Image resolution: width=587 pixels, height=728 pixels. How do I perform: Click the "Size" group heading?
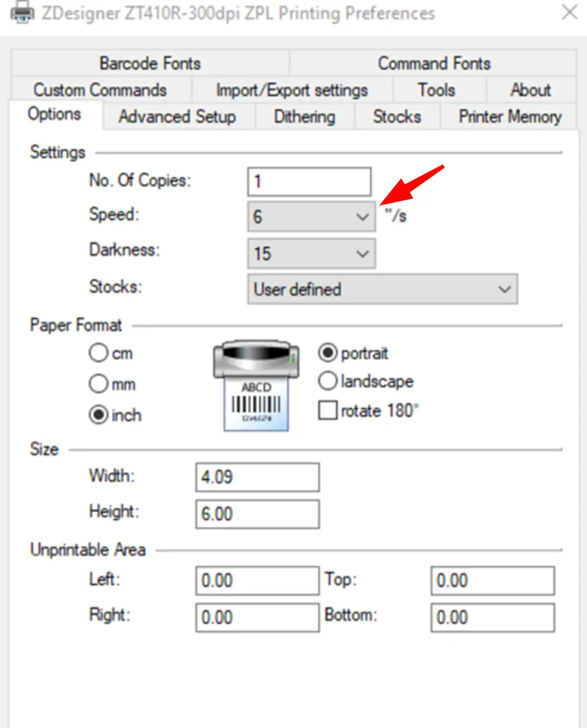[x=44, y=449]
